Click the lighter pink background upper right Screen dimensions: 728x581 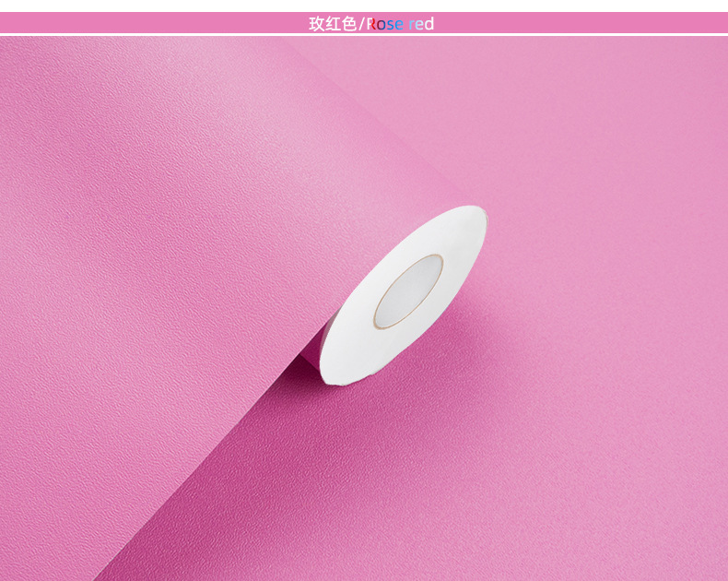pyautogui.click(x=604, y=116)
